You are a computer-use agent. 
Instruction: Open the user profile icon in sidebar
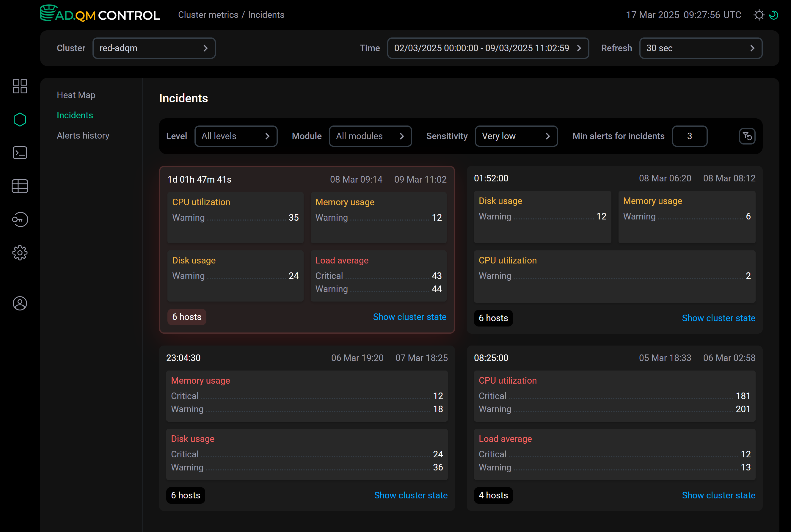[19, 303]
